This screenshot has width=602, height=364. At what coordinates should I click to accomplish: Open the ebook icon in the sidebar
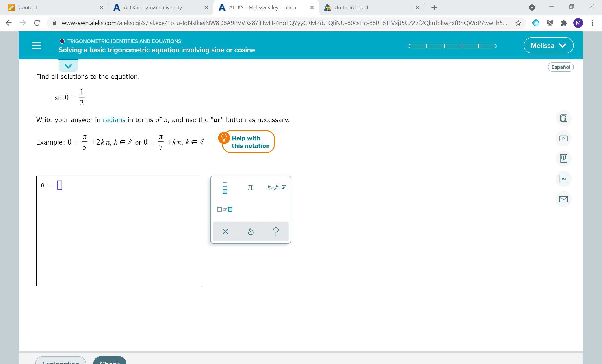point(564,159)
